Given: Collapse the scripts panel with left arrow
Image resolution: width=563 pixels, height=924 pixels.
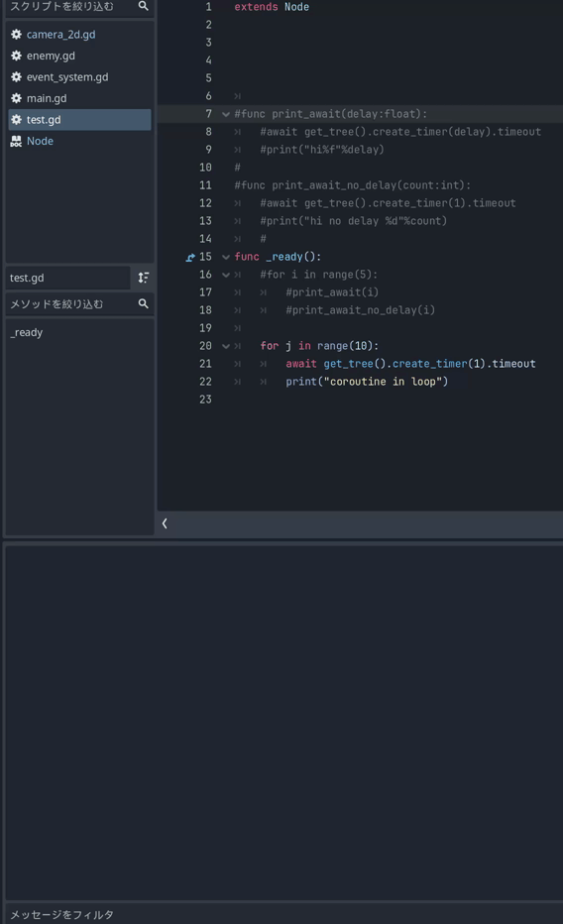Looking at the screenshot, I should tap(165, 523).
